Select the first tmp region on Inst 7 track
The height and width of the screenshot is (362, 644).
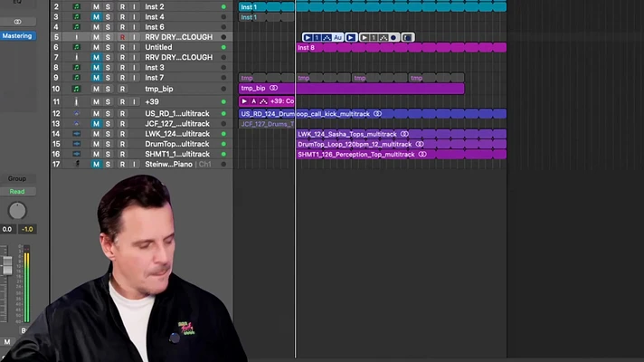pyautogui.click(x=267, y=78)
